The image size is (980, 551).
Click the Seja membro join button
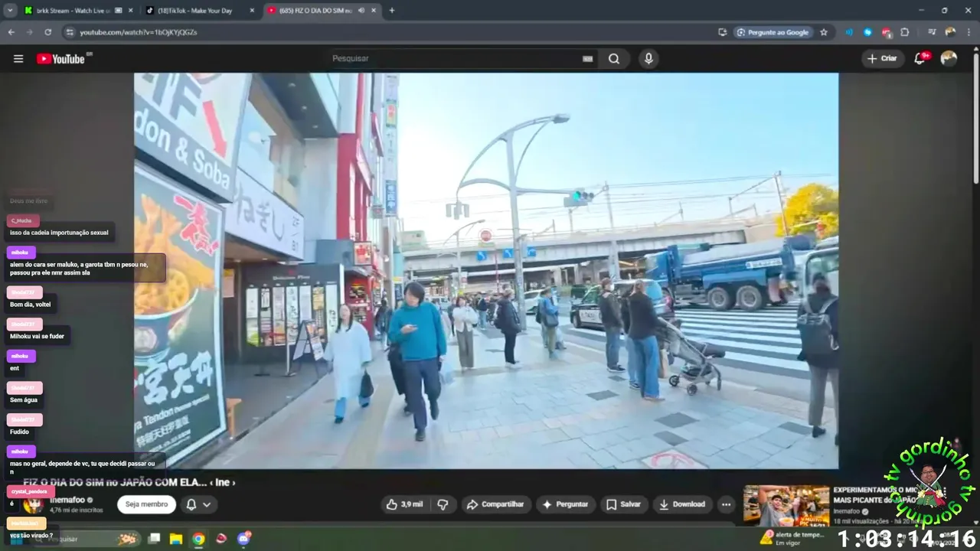pyautogui.click(x=146, y=504)
